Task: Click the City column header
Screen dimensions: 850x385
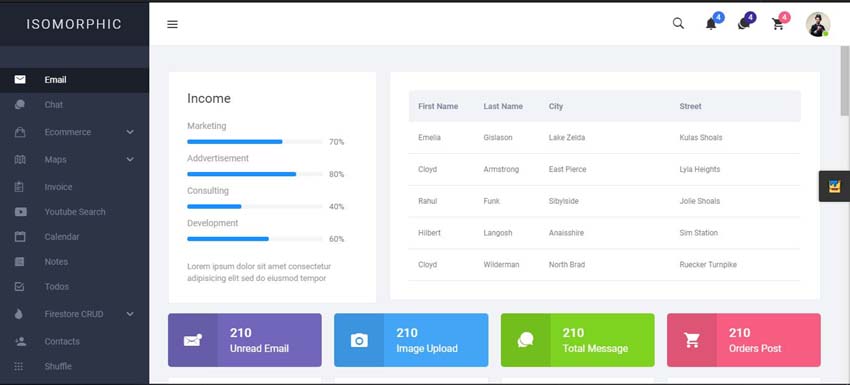Action: (556, 106)
